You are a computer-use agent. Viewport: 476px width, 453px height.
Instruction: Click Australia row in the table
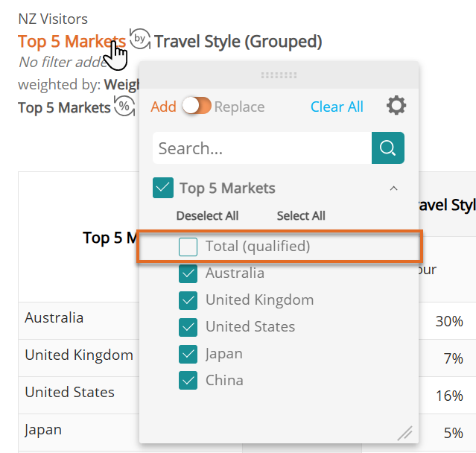[x=54, y=317]
